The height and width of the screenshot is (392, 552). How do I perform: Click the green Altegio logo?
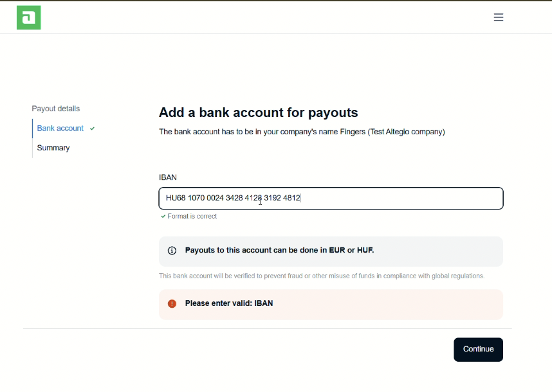[28, 17]
